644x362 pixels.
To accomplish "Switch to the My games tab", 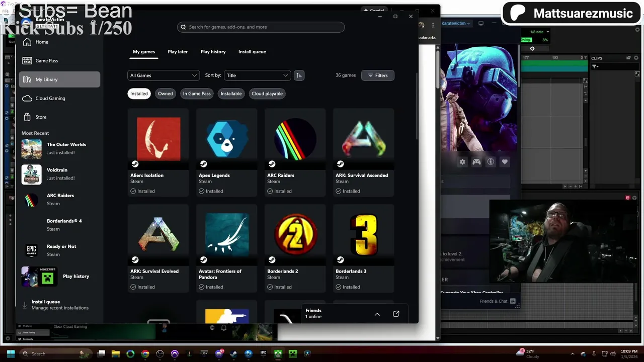I will tap(144, 52).
